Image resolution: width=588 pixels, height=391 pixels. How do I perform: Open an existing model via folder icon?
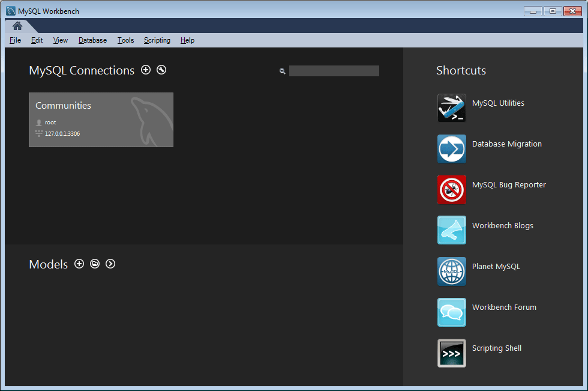(x=95, y=264)
